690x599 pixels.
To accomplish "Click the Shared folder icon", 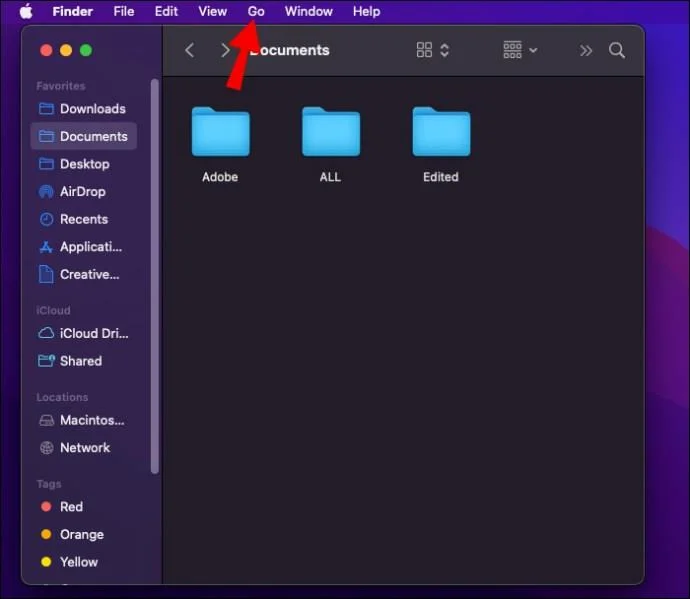I will click(x=46, y=361).
